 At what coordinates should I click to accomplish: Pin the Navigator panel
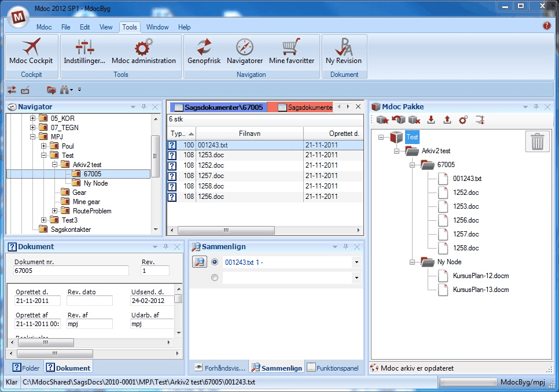144,106
